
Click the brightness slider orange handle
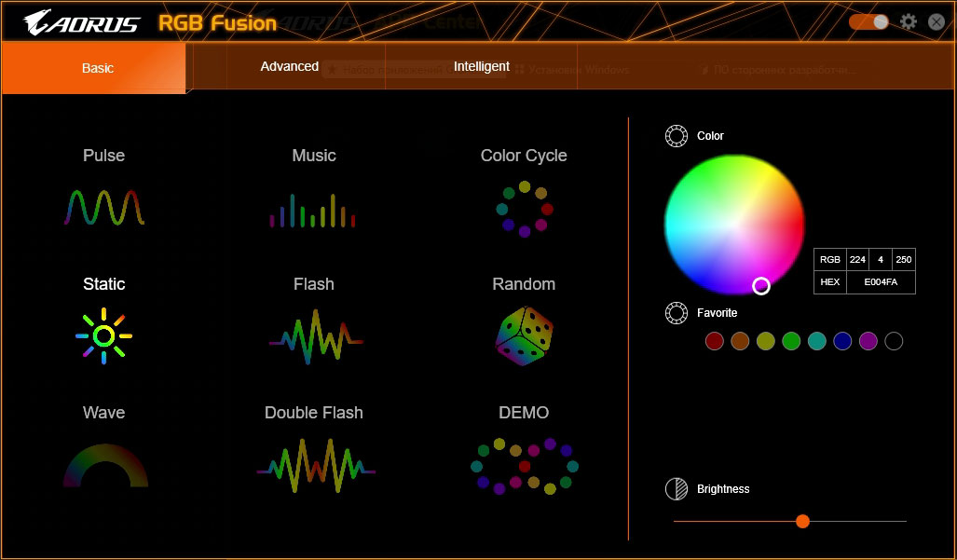pyautogui.click(x=802, y=521)
